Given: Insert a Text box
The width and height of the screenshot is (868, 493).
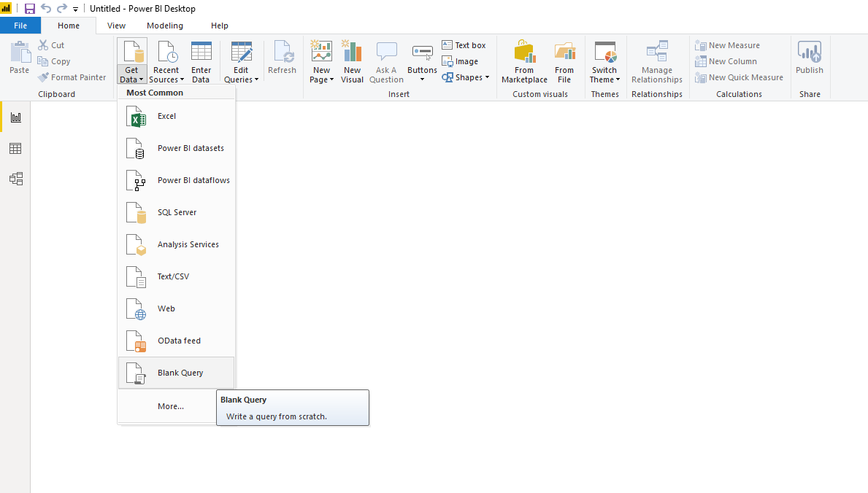Looking at the screenshot, I should pyautogui.click(x=464, y=45).
